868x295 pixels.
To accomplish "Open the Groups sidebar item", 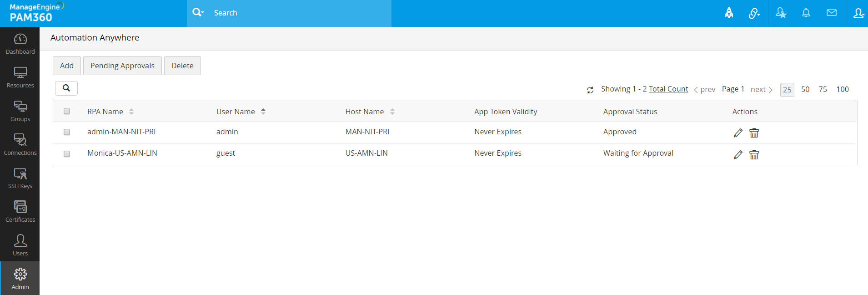I will pyautogui.click(x=20, y=112).
